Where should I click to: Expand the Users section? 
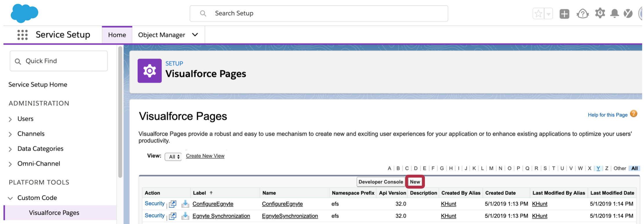pyautogui.click(x=10, y=119)
